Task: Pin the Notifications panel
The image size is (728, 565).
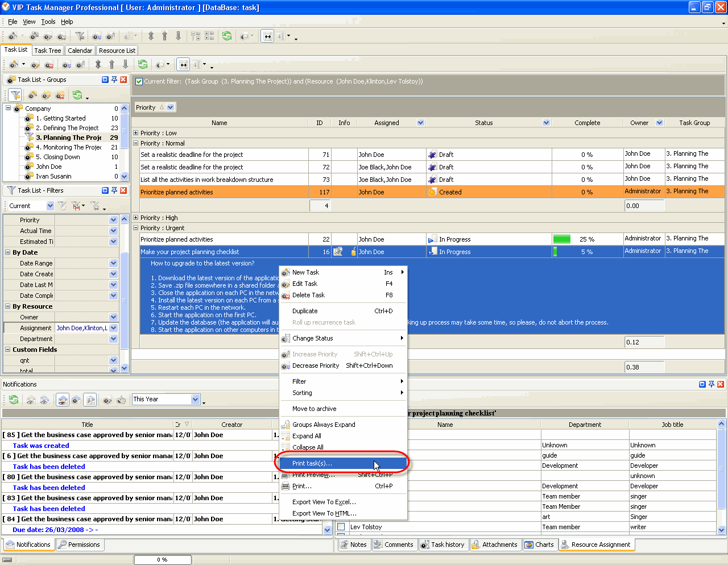Action: tap(711, 384)
